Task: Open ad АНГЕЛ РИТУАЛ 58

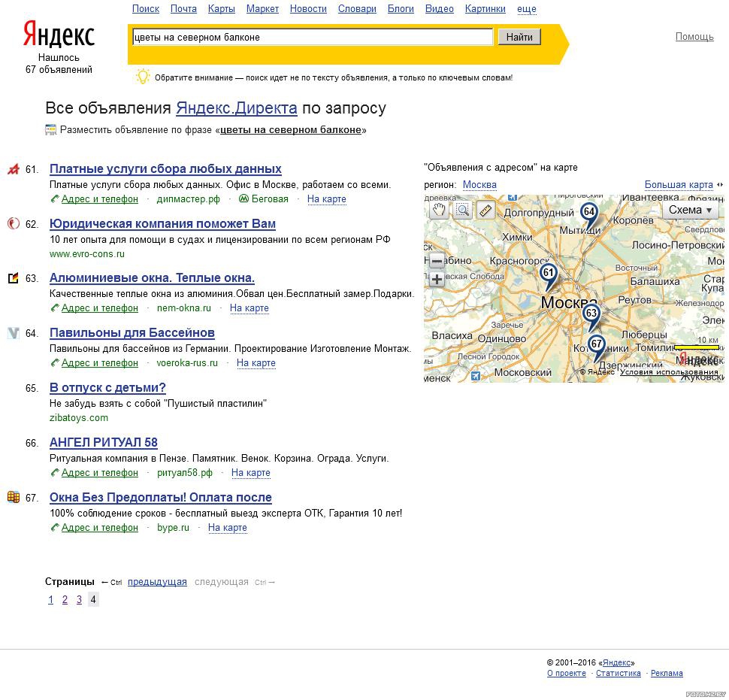Action: tap(104, 442)
